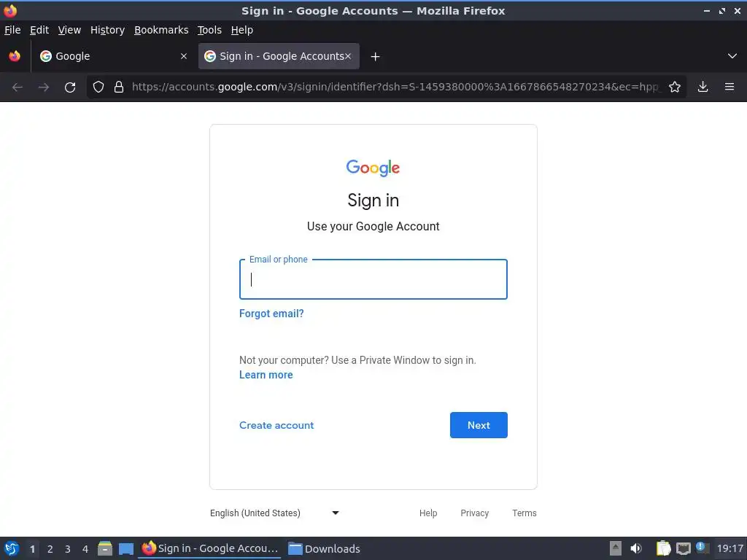The height and width of the screenshot is (560, 747).
Task: Click the removable media tray icon
Action: [x=616, y=548]
